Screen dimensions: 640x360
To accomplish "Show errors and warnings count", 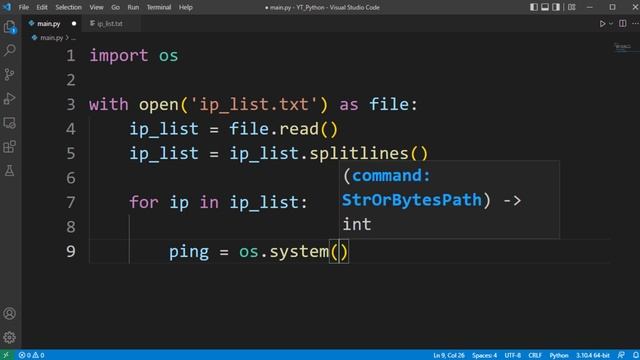I will pos(31,355).
